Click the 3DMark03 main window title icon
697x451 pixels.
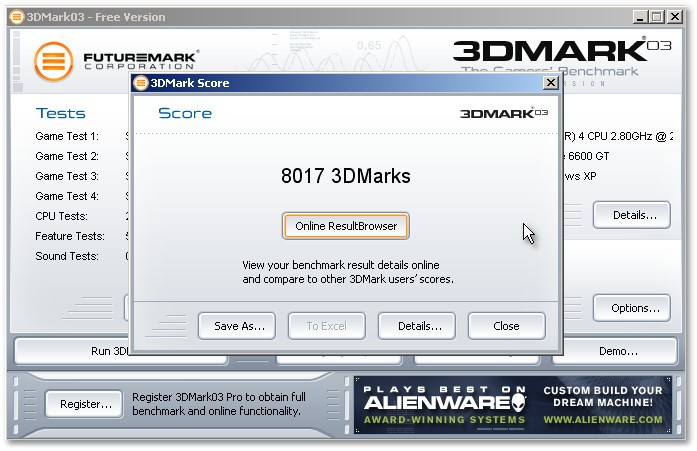[16, 17]
